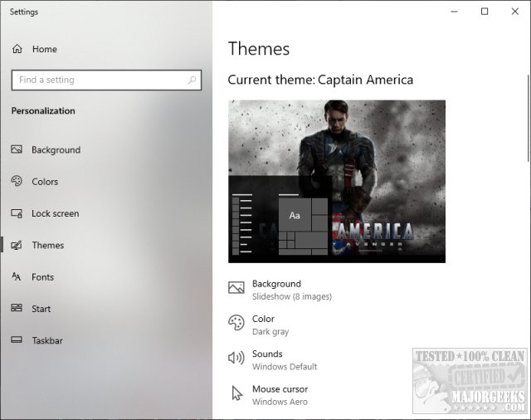Viewport: 531px width, 420px height.
Task: Click the Lock screen icon in sidebar
Action: point(17,213)
